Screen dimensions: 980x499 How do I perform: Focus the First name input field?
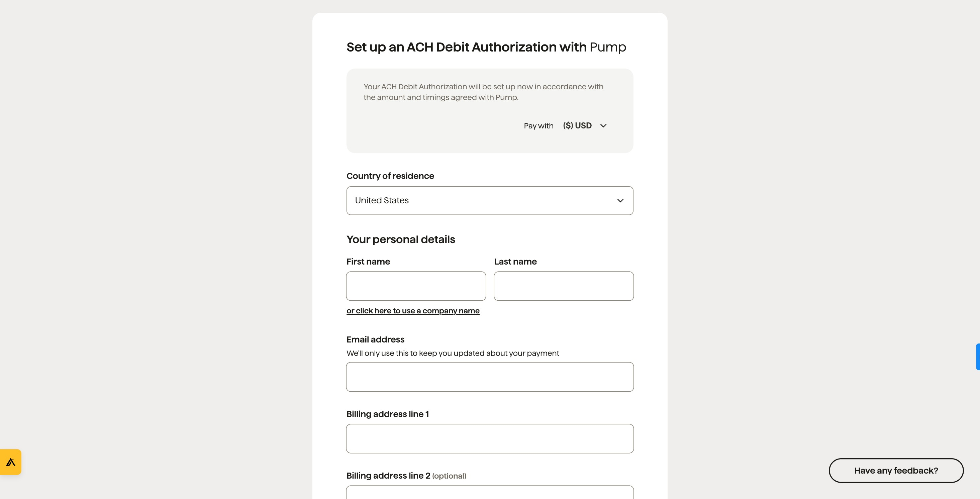tap(416, 286)
